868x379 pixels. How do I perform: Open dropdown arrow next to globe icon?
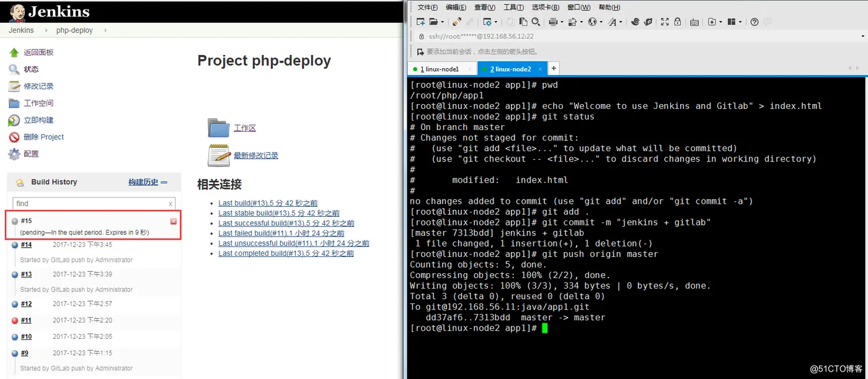(601, 22)
